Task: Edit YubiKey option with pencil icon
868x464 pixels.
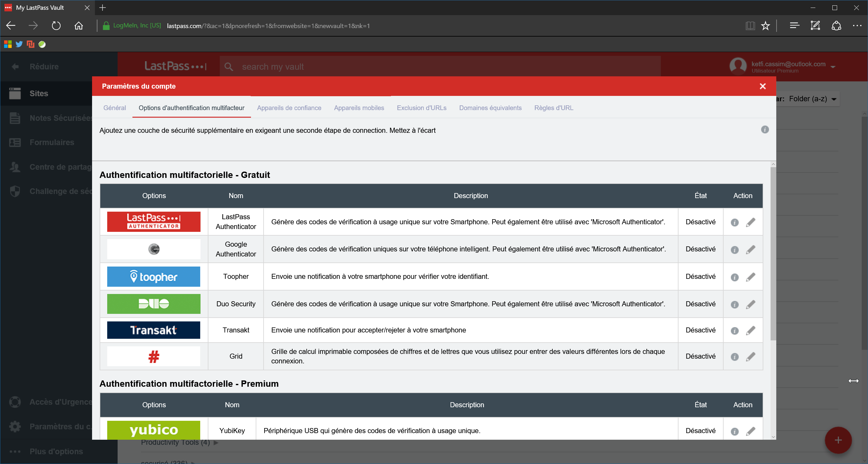Action: tap(750, 431)
